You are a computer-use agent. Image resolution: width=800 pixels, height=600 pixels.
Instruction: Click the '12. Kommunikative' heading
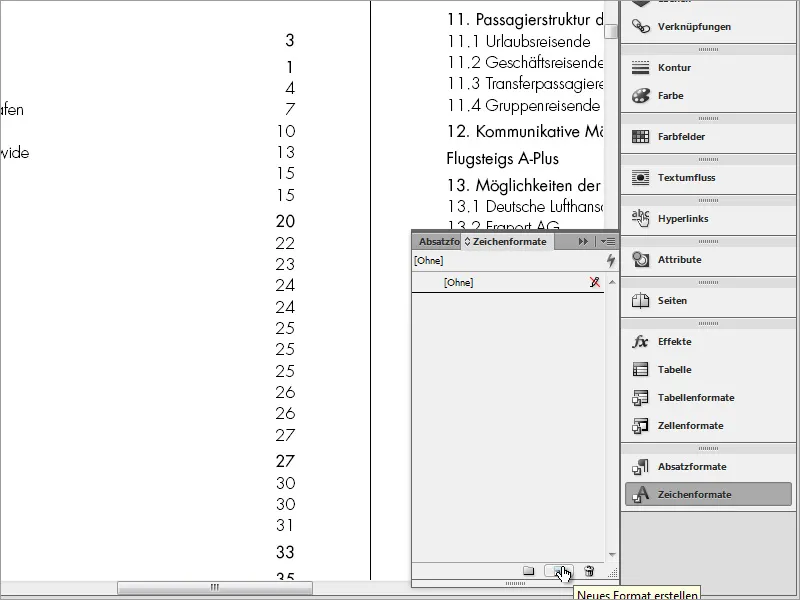(x=525, y=132)
